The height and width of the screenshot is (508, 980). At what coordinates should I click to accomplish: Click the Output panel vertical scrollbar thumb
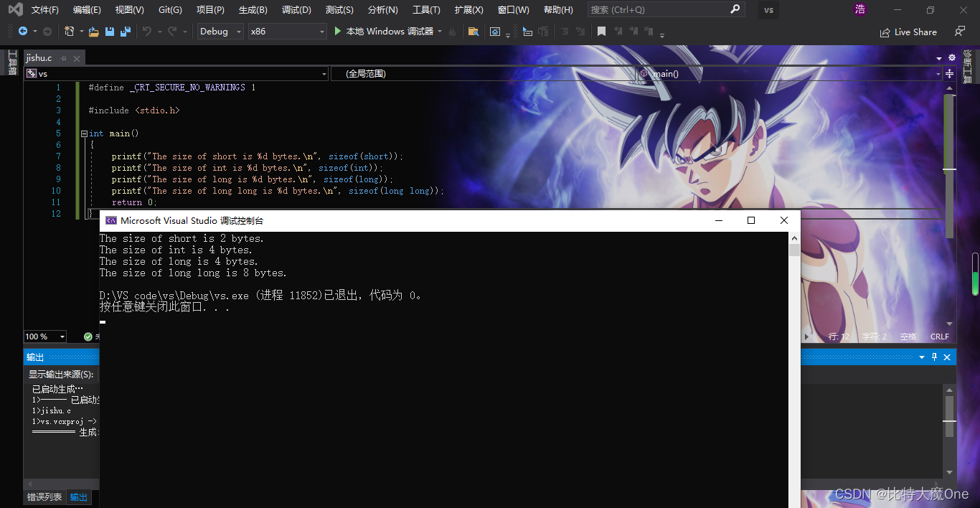(x=950, y=415)
